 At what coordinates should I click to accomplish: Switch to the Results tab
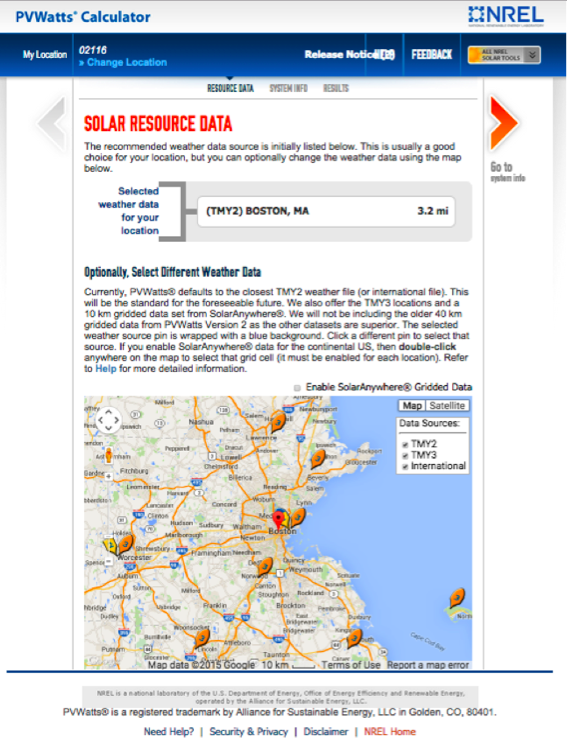(336, 88)
